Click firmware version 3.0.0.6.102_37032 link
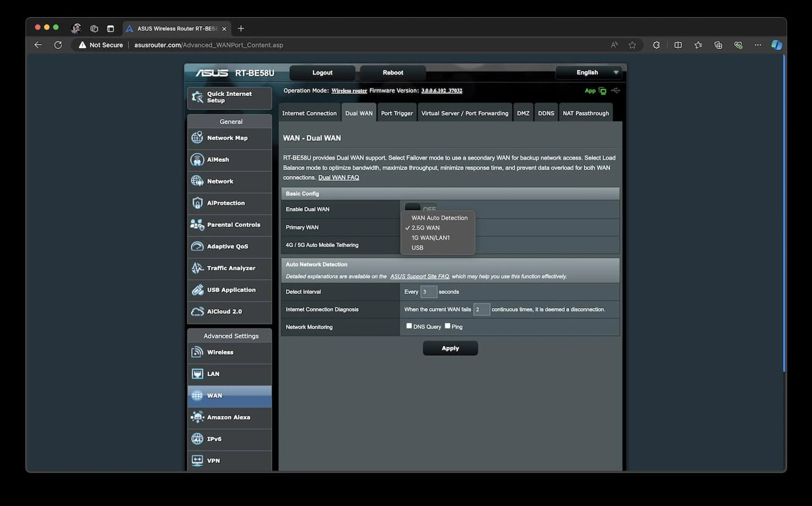Viewport: 812px width, 506px height. click(442, 91)
